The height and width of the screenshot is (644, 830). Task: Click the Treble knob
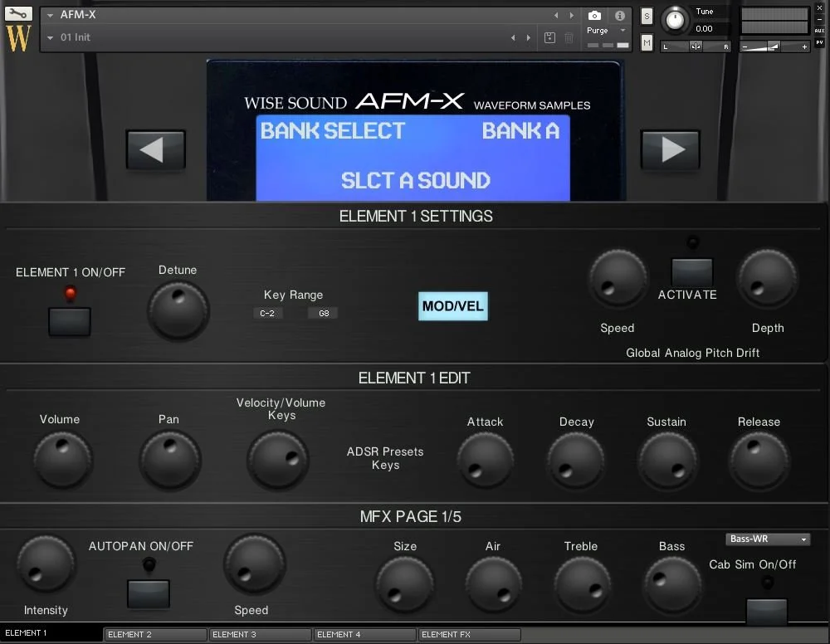tap(583, 585)
